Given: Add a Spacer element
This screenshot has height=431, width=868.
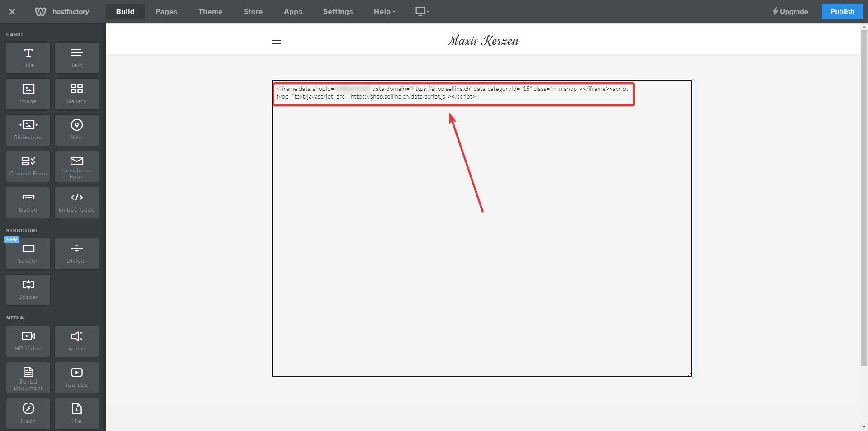Looking at the screenshot, I should pos(28,290).
